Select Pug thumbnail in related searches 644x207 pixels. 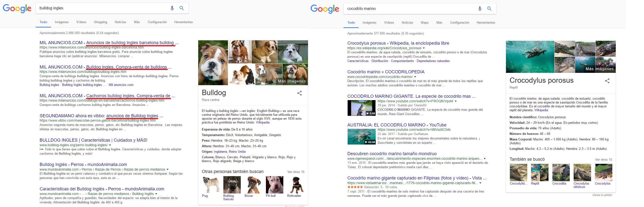click(x=211, y=185)
